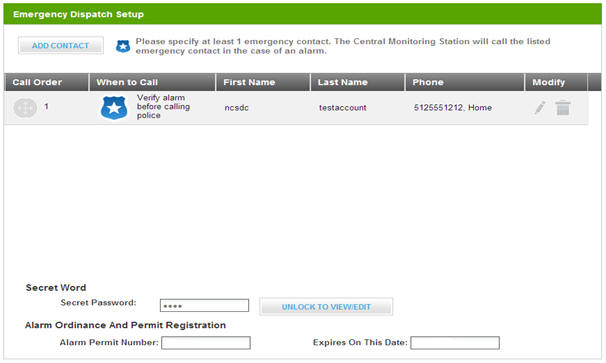Focus the Secret Password field

[204, 305]
